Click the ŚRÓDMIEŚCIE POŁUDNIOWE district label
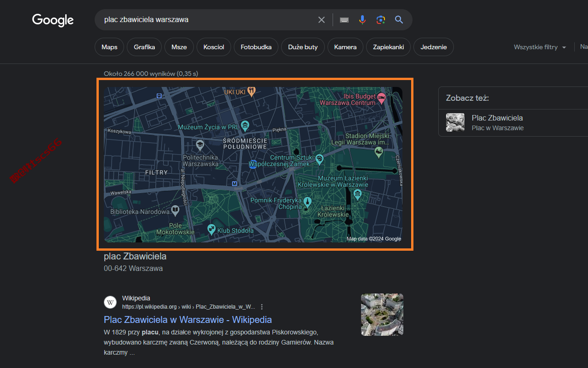Image resolution: width=588 pixels, height=368 pixels. point(245,143)
